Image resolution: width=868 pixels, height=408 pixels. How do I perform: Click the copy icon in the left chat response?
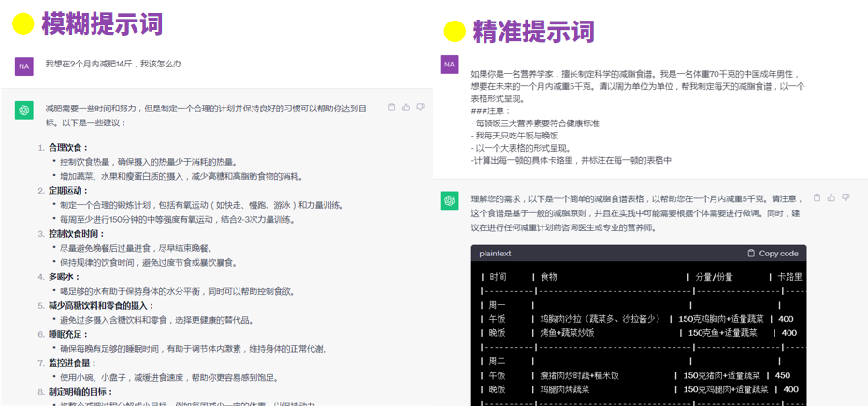pos(391,108)
